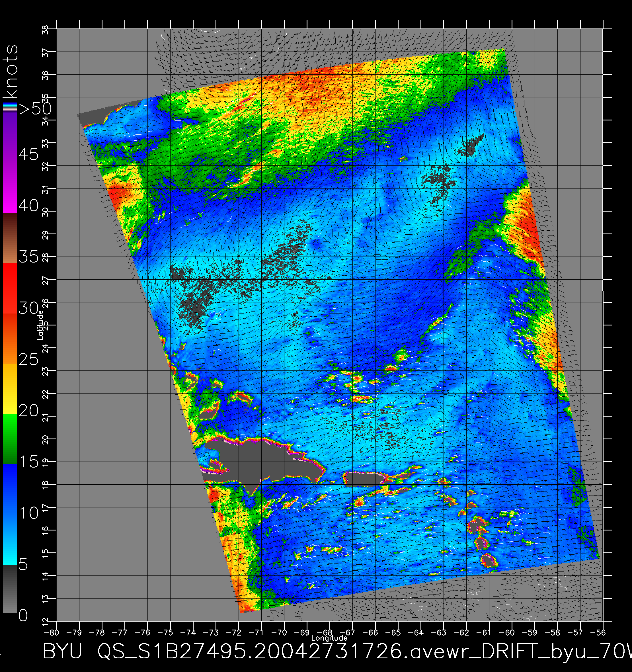Click the '30' label on the wind-speed colorbar
This screenshot has height=672, width=632.
point(29,308)
